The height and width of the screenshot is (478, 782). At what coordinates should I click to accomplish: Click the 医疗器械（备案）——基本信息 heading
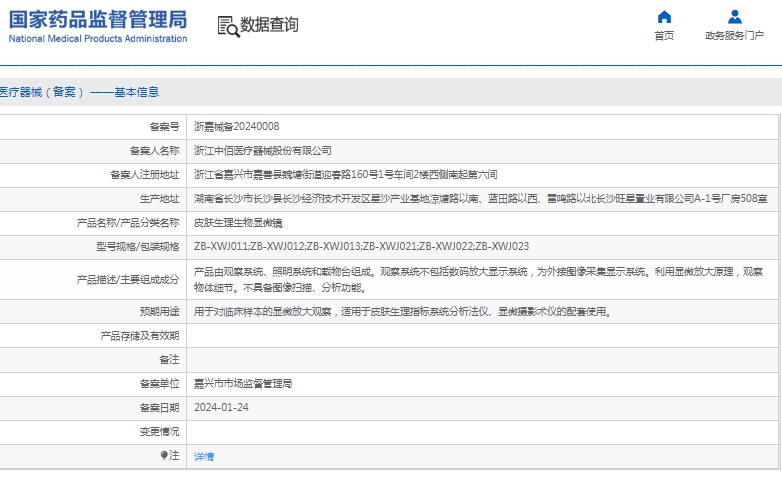coord(79,92)
